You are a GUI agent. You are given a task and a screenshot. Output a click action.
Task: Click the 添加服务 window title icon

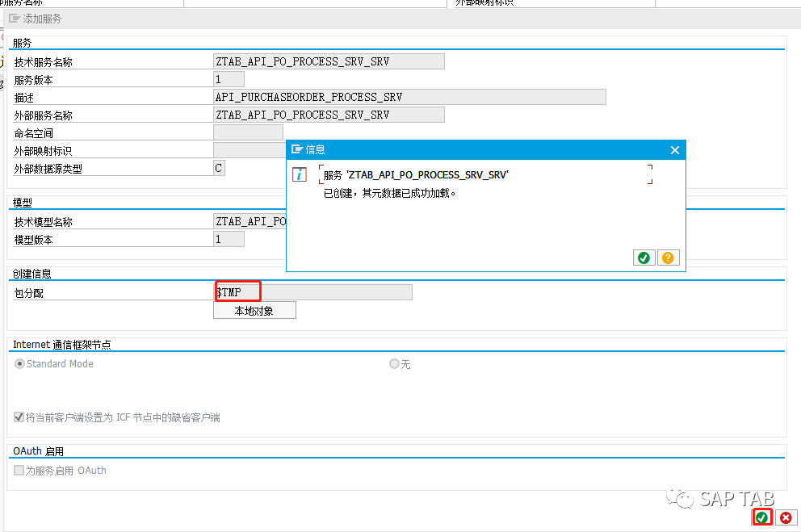tap(15, 19)
